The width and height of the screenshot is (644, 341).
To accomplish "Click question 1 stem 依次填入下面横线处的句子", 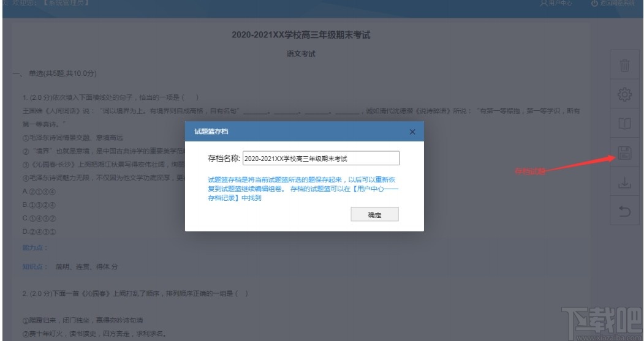I will click(110, 97).
